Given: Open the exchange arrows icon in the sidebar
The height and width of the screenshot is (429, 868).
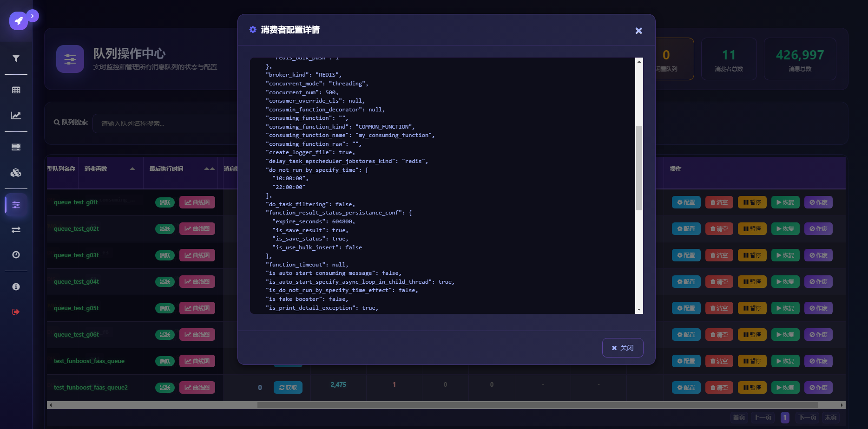Looking at the screenshot, I should (16, 230).
